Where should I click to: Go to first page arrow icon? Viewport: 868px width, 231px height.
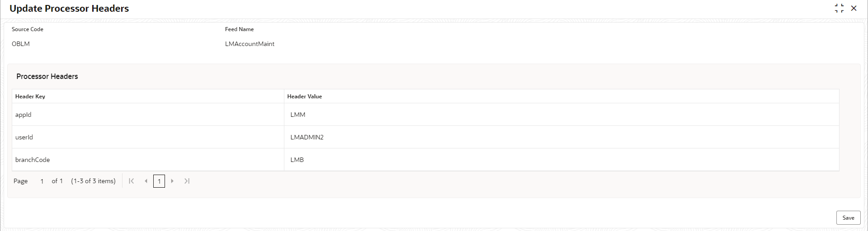tap(132, 181)
